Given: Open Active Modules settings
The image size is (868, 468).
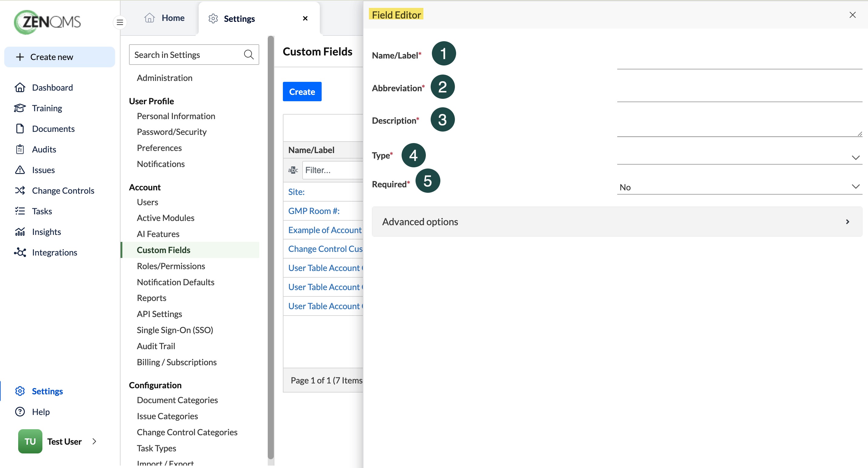Looking at the screenshot, I should (165, 218).
